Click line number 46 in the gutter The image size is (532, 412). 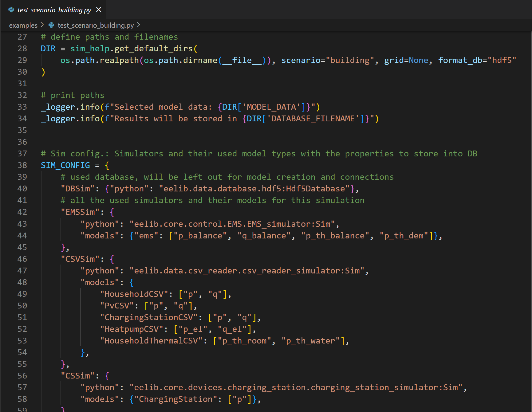(x=22, y=259)
